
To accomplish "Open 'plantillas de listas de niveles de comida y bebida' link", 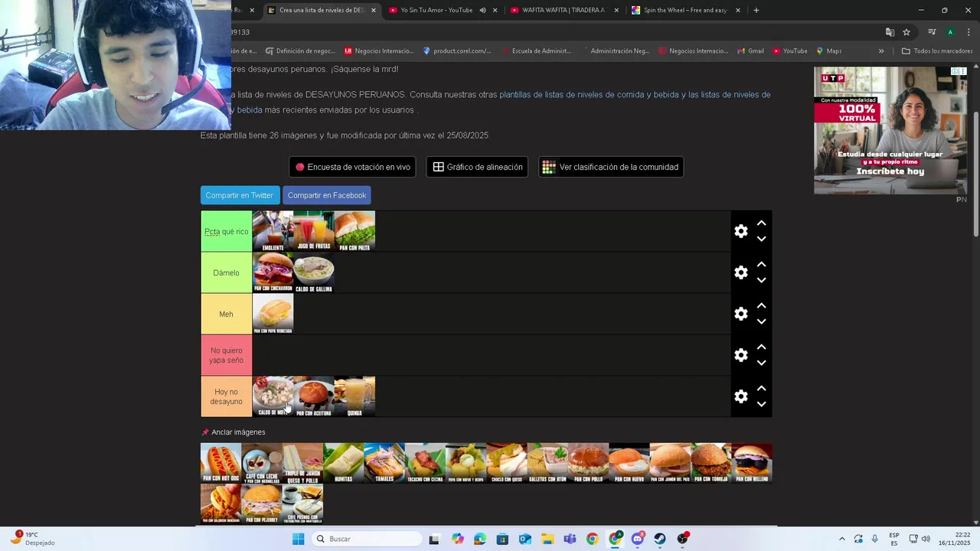I will 590,95.
